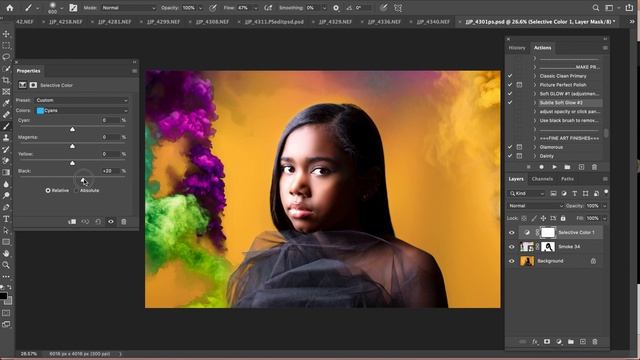Viewport: 640px width, 360px height.
Task: Open the Preset Custom dropdown
Action: point(82,100)
